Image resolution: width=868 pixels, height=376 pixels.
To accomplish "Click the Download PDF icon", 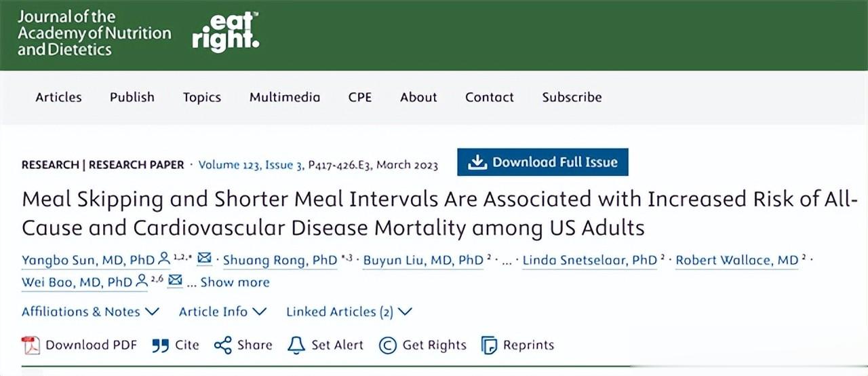I will pos(31,345).
